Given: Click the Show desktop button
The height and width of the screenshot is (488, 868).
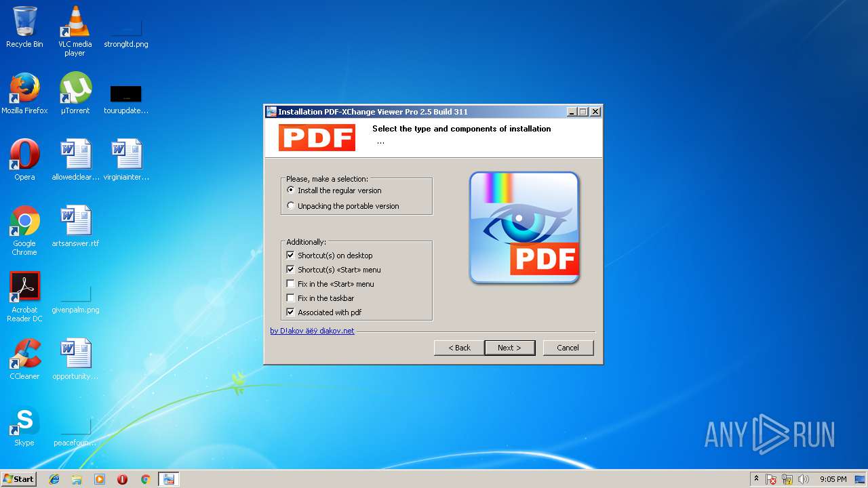Looking at the screenshot, I should click(x=861, y=479).
